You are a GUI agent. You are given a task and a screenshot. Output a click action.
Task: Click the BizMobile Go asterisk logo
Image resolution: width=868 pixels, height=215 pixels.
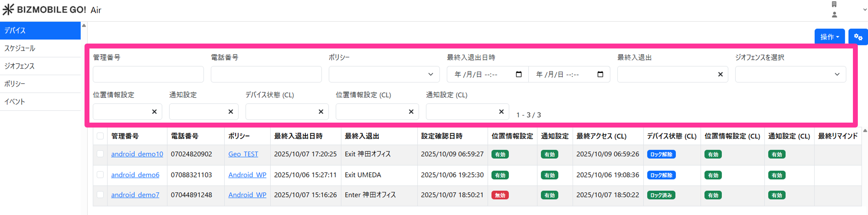click(8, 9)
